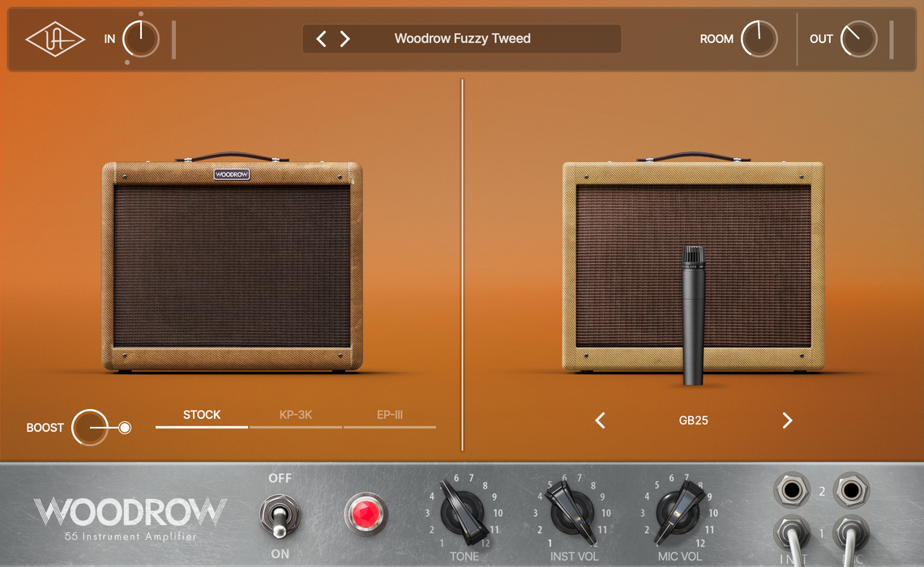
Task: Turn the ROOM knob
Action: pos(759,38)
